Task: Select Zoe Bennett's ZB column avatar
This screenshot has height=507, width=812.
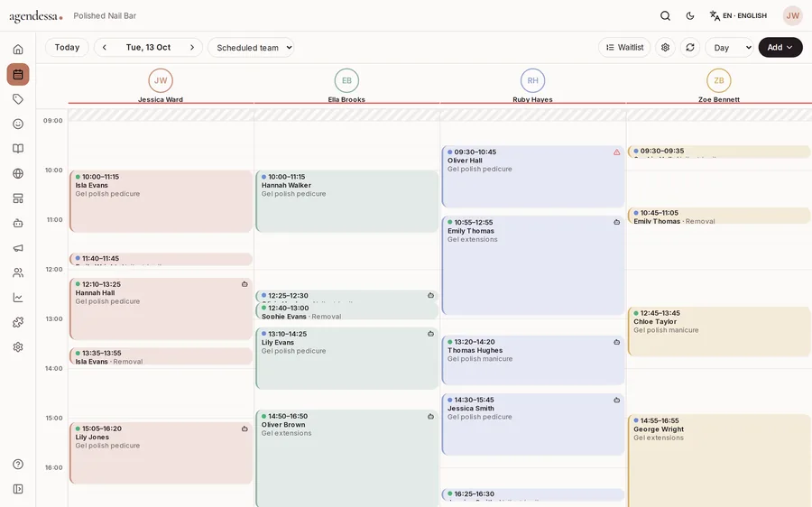Action: (719, 80)
